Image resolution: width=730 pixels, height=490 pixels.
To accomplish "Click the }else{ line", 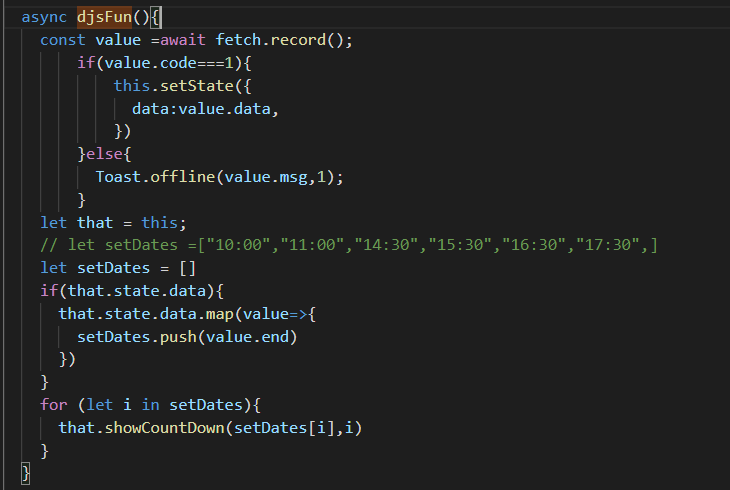I will tap(105, 154).
